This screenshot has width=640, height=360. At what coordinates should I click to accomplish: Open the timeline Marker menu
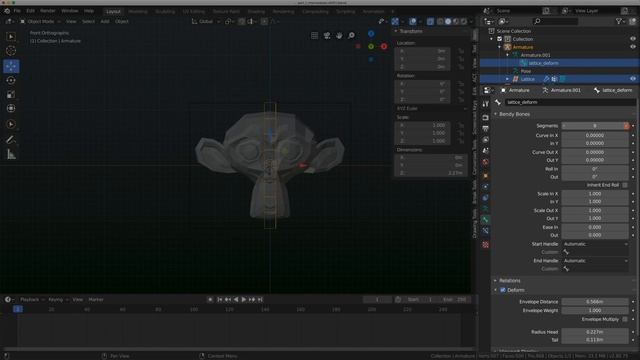pos(96,300)
